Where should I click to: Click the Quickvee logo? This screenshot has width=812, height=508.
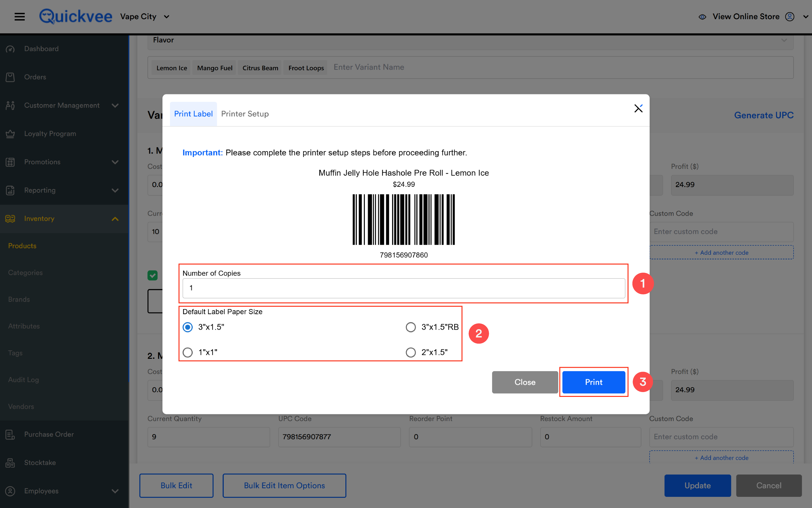tap(76, 16)
